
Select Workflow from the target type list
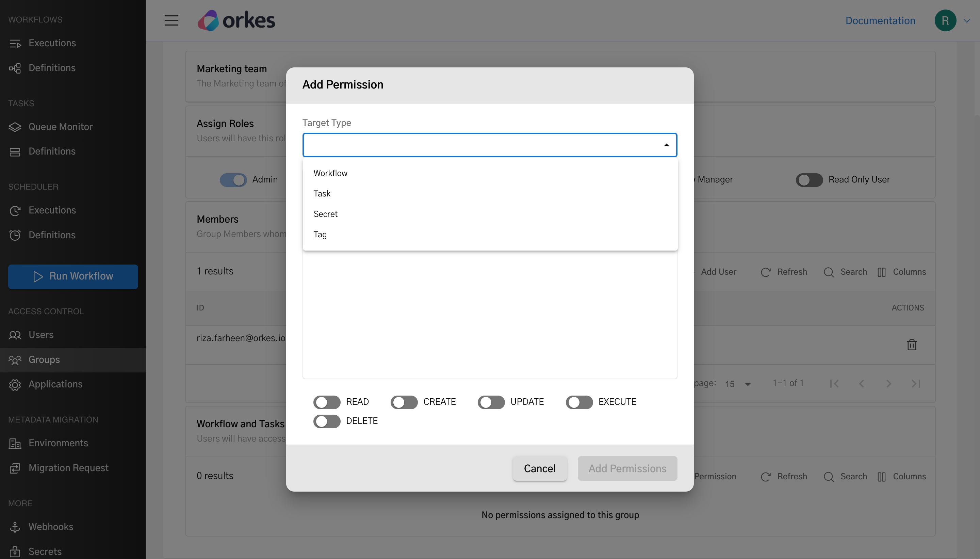330,173
